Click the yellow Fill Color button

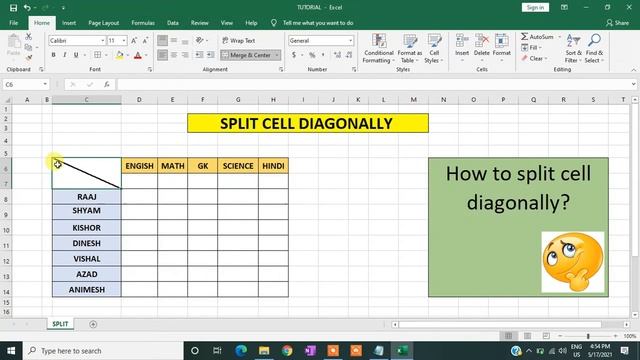tap(120, 55)
